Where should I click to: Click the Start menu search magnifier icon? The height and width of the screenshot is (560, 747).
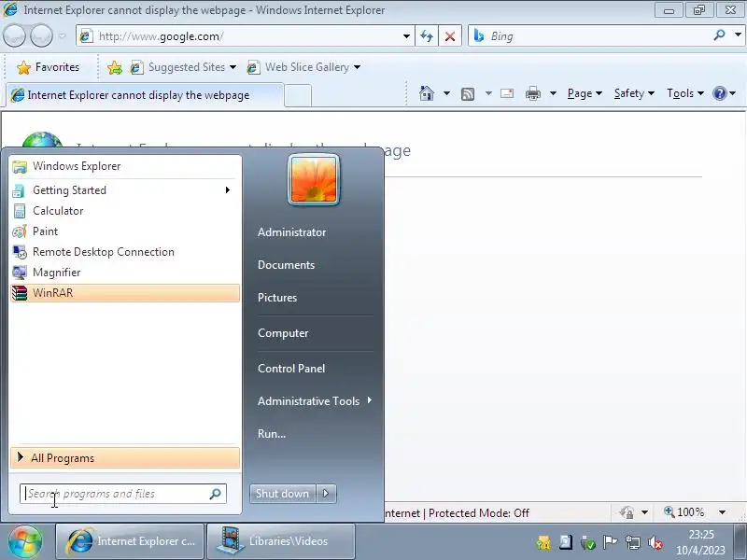(216, 494)
